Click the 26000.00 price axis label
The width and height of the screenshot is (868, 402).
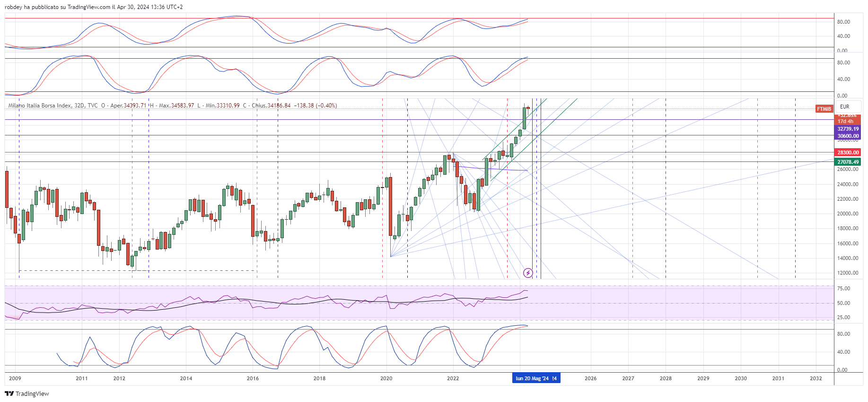(x=848, y=169)
